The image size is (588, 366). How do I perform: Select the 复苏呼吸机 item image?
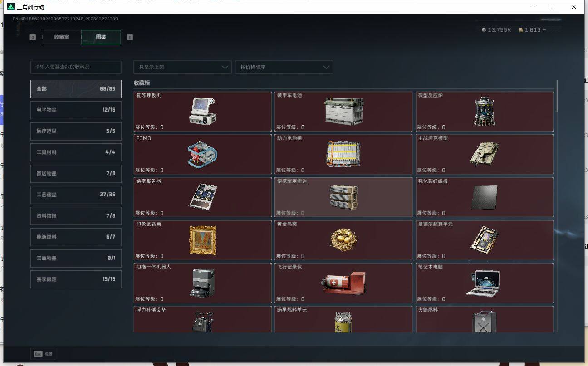(x=202, y=111)
